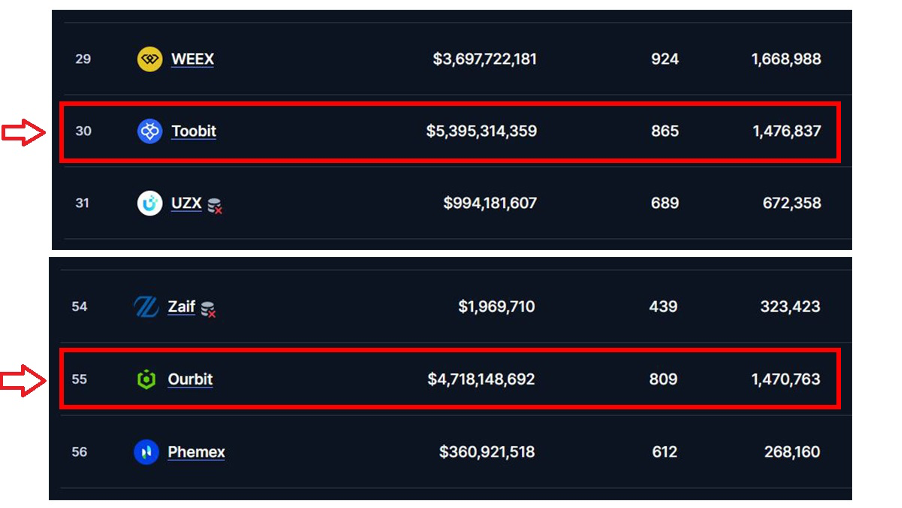902x508 pixels.
Task: Click rank number 55 in Ourbit row
Action: 79,380
